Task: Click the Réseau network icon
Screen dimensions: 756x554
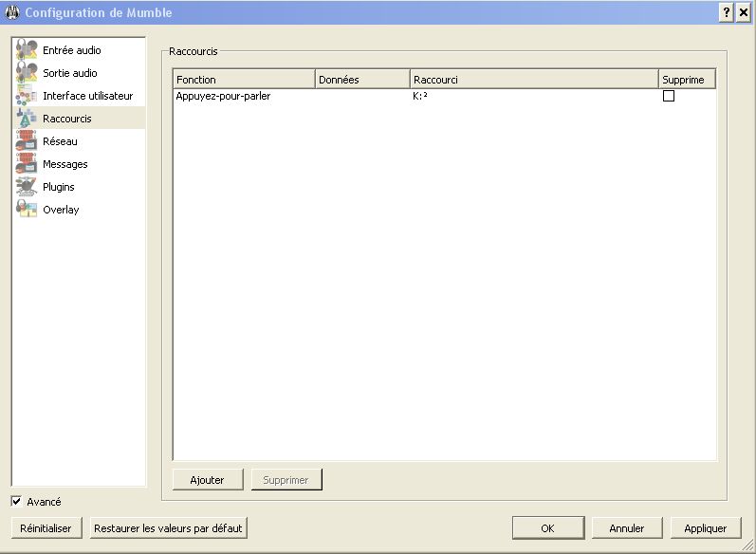Action: [x=27, y=140]
